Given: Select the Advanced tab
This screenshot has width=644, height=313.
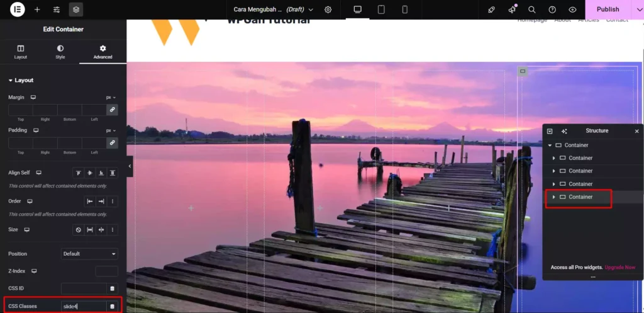Looking at the screenshot, I should click(103, 52).
